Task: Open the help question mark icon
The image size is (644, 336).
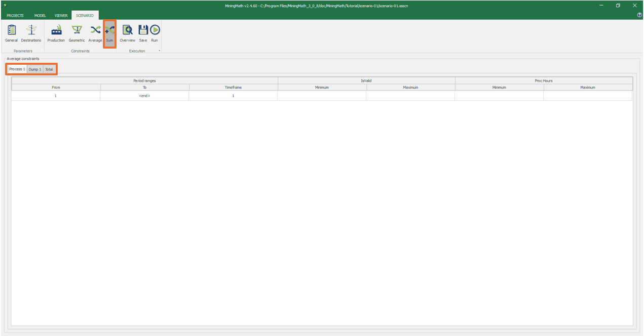Action: point(639,15)
